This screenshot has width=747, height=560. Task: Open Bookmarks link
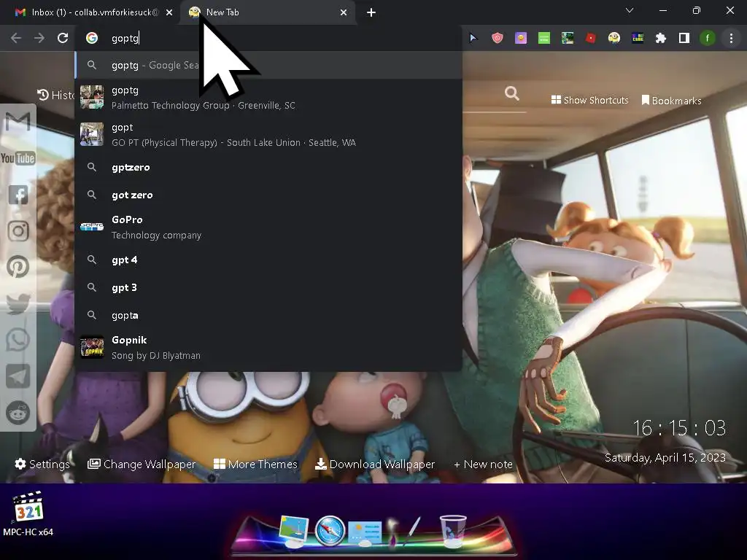pos(671,101)
